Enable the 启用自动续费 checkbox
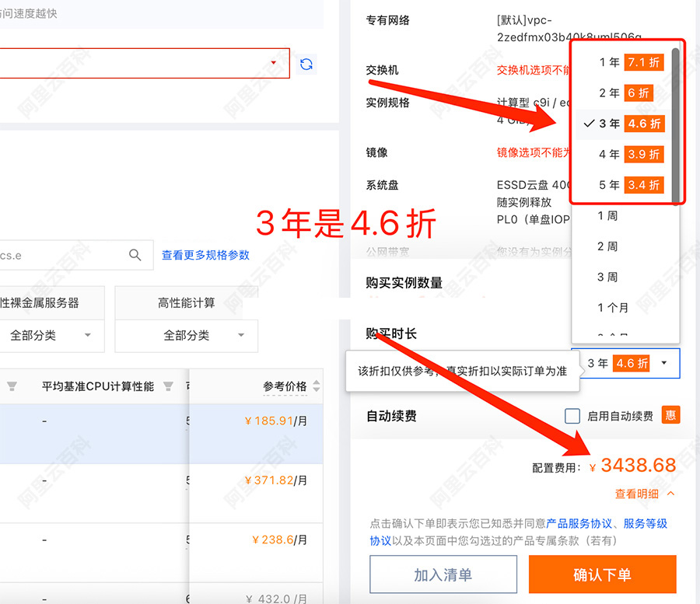Screen dimensions: 700x604 [x=572, y=415]
